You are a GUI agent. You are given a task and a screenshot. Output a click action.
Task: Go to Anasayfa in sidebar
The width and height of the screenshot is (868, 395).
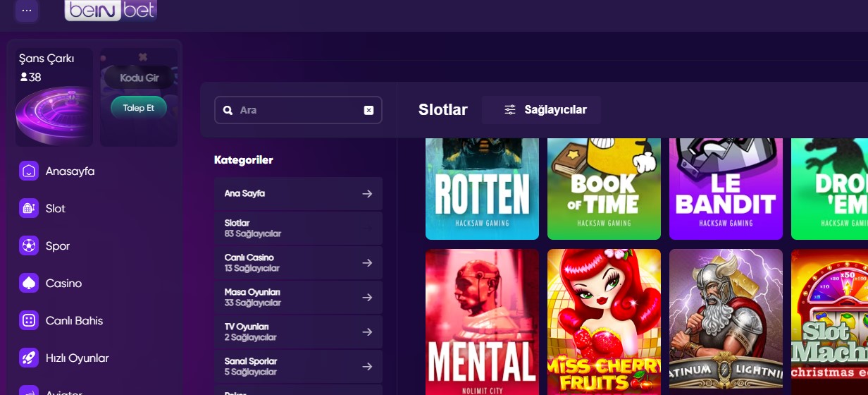tap(70, 171)
